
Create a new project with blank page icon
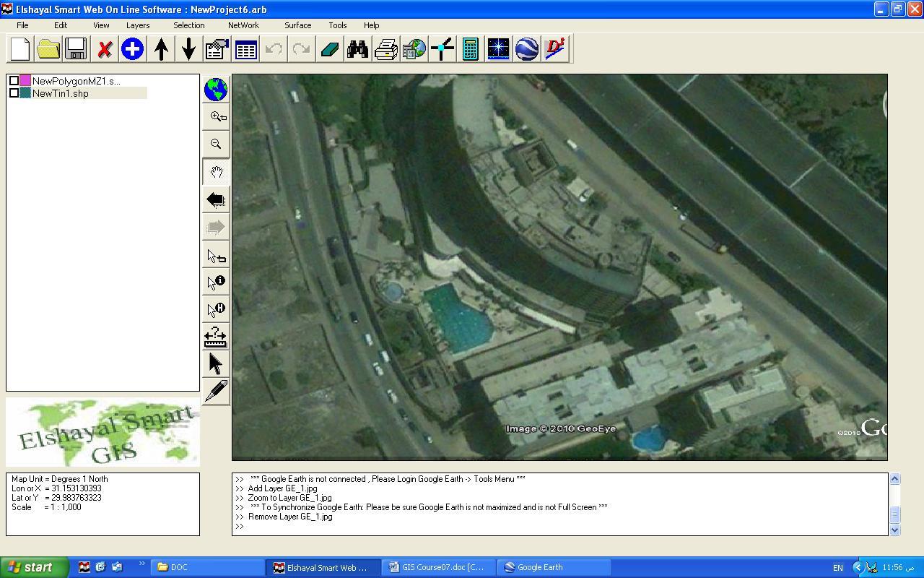click(20, 49)
